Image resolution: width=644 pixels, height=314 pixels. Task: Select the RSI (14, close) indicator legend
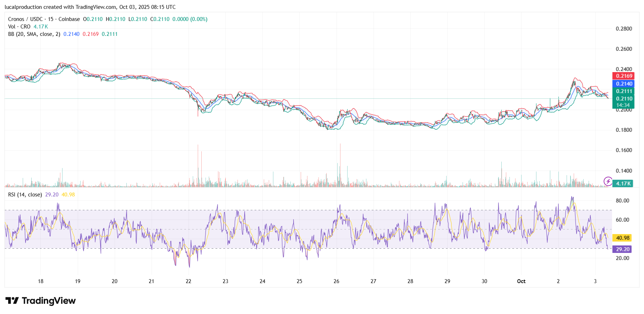(25, 195)
